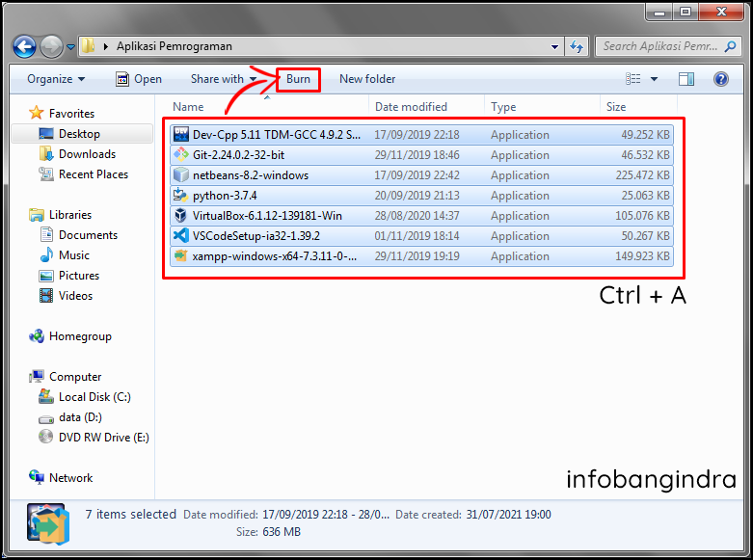The width and height of the screenshot is (753, 560).
Task: Click the search magnifier icon
Action: [x=730, y=46]
